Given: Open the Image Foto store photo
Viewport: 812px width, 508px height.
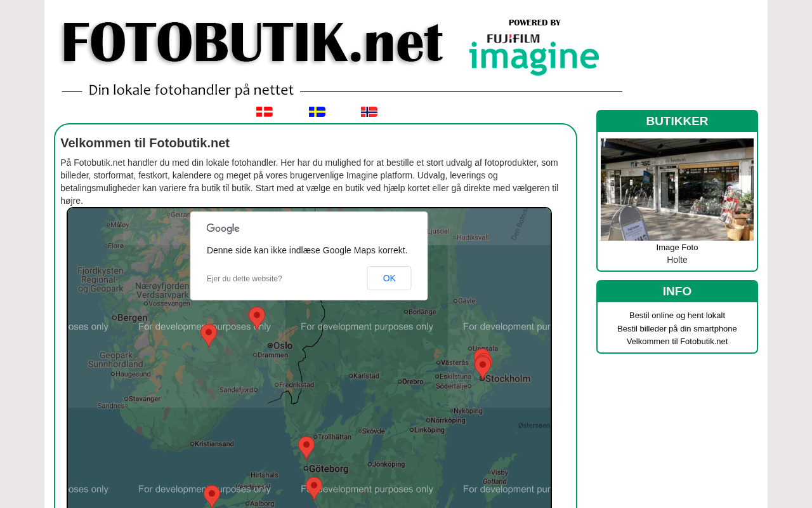Looking at the screenshot, I should [677, 189].
